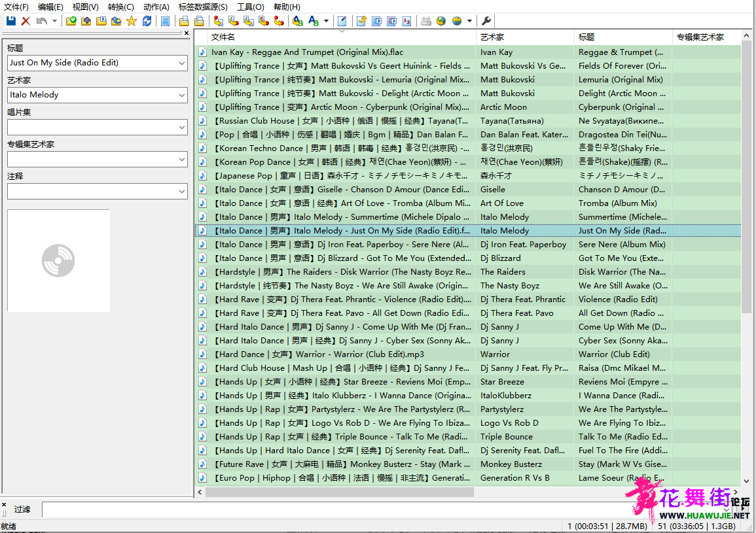Open the 艺术家 combo box showing Italo Melody

[98, 95]
